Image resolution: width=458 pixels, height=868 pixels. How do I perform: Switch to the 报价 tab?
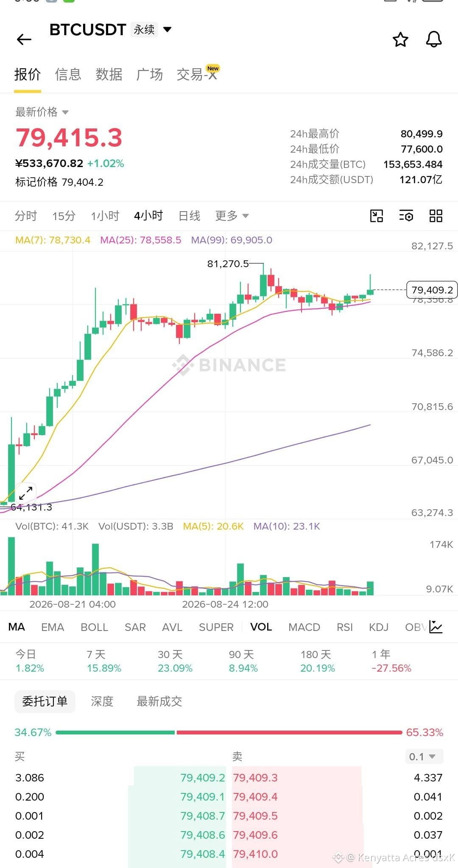[28, 75]
